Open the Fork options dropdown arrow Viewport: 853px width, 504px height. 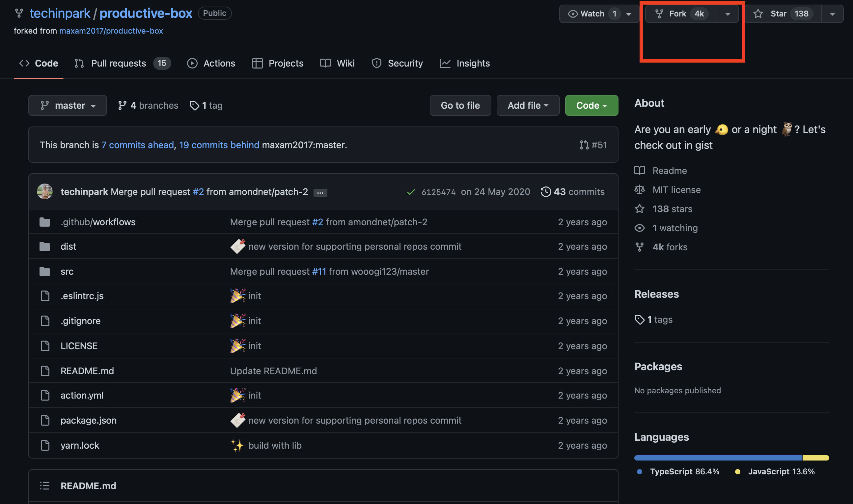[x=728, y=14]
